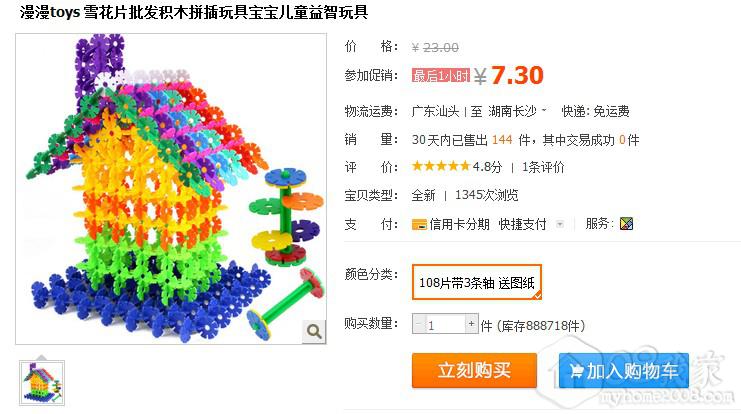Click the purchase quantity input field
This screenshot has height=414, width=741.
[x=445, y=324]
